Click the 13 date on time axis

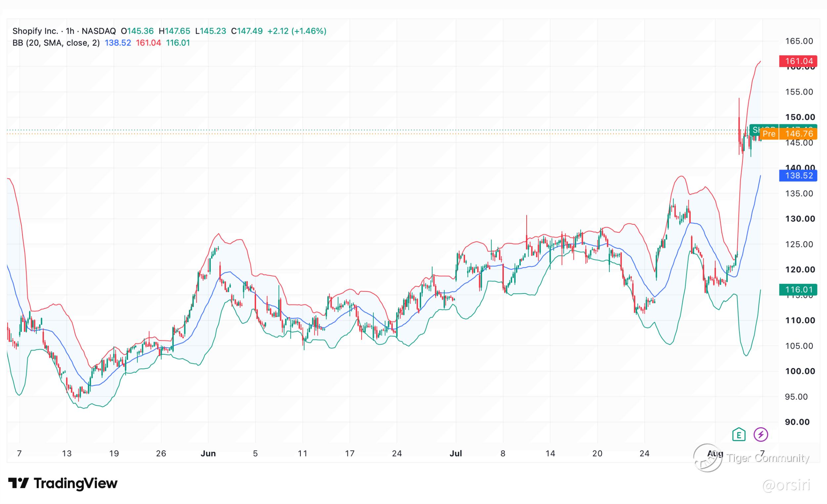(x=67, y=454)
